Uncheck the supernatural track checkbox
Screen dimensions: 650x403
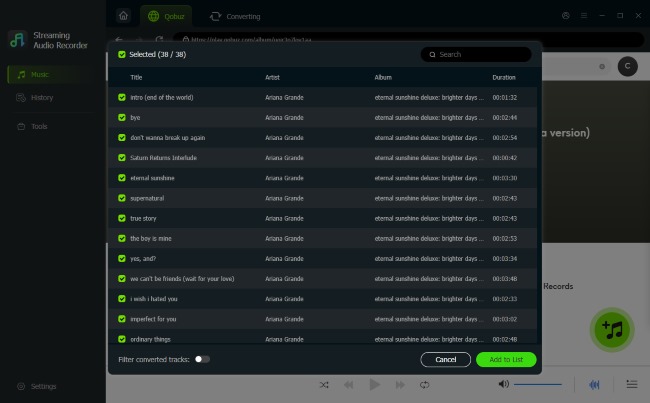(x=121, y=198)
